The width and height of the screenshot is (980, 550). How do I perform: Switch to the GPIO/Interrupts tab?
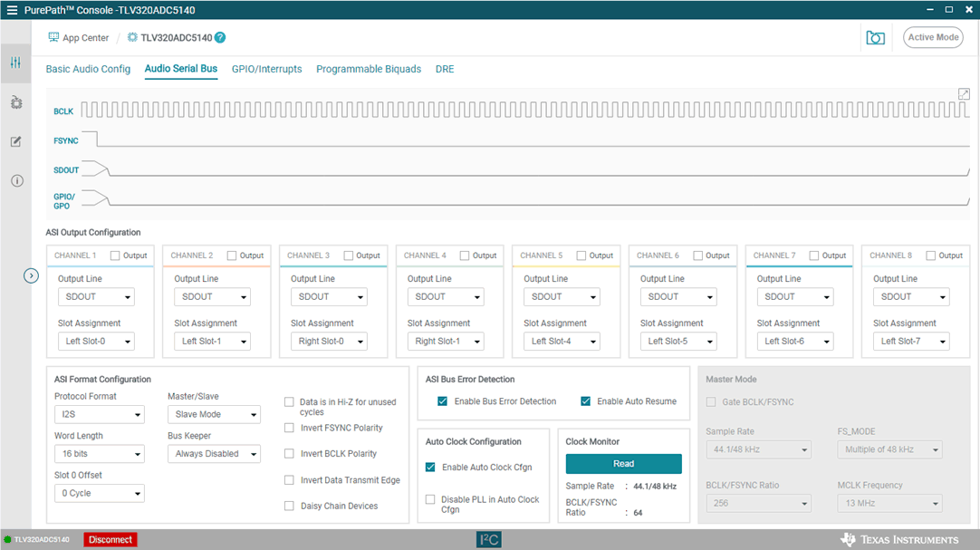[266, 69]
